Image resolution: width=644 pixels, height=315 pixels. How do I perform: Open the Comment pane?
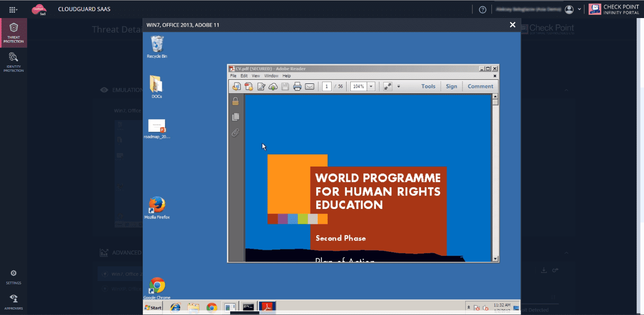point(480,87)
